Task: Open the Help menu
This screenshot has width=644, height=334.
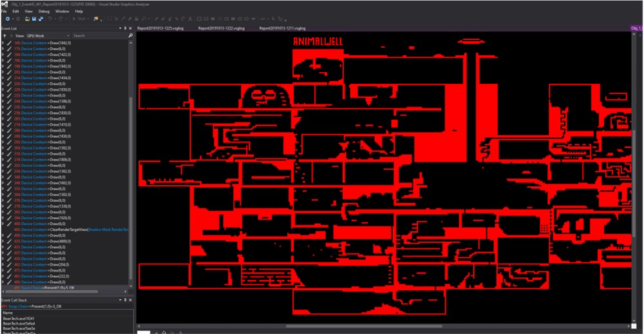Action: (x=79, y=12)
